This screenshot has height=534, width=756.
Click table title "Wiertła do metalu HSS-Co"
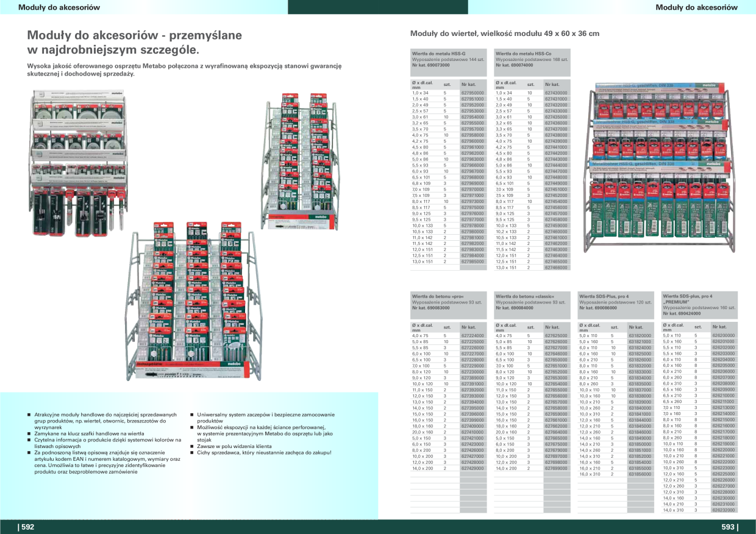[524, 54]
